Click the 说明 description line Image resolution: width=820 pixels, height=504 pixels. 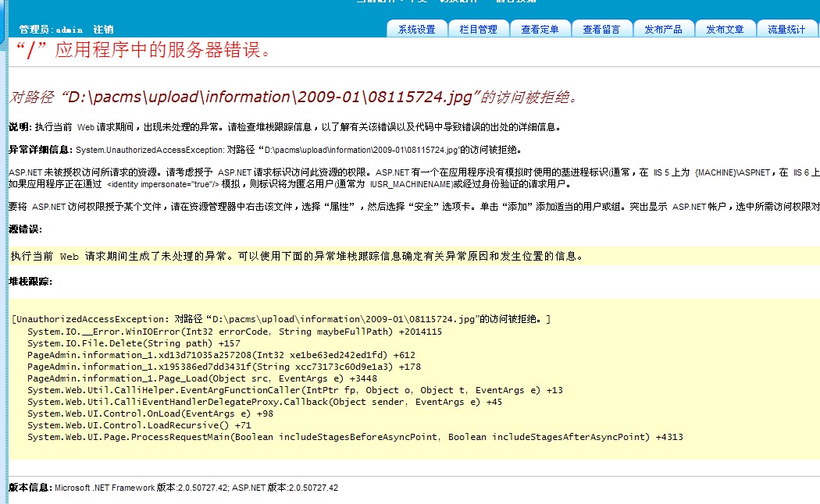click(284, 126)
